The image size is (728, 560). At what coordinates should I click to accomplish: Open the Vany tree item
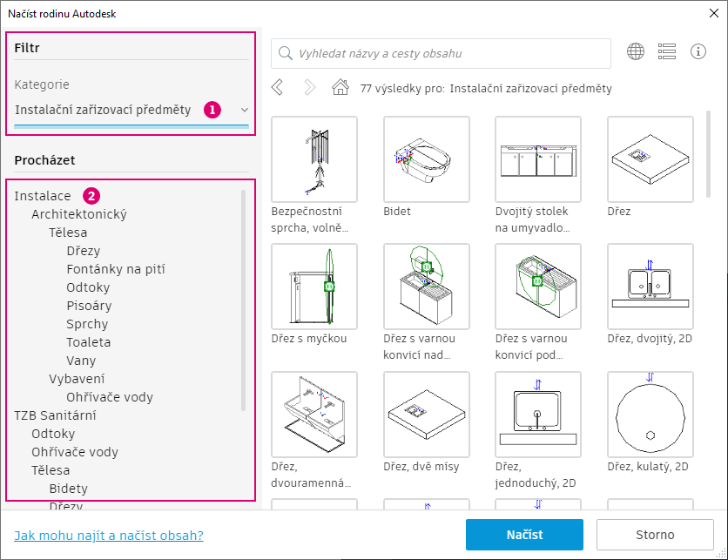coord(81,361)
